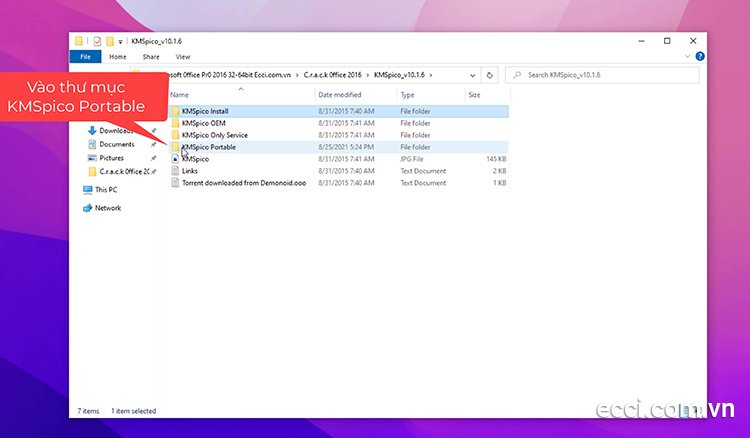This screenshot has height=438, width=750.
Task: Open the Links text document
Action: [x=189, y=171]
